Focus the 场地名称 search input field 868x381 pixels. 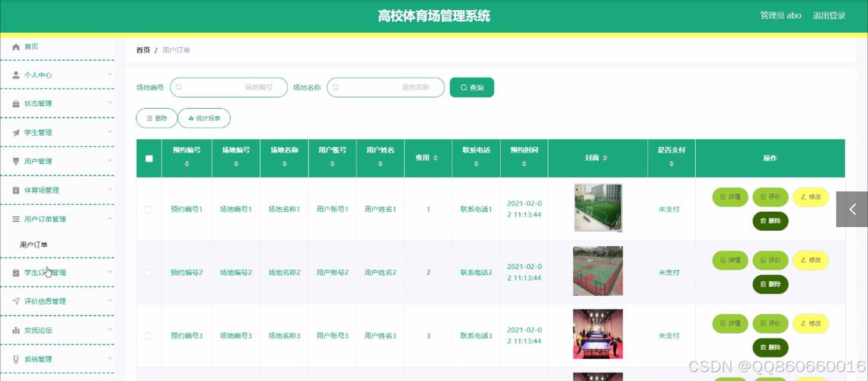pos(385,88)
